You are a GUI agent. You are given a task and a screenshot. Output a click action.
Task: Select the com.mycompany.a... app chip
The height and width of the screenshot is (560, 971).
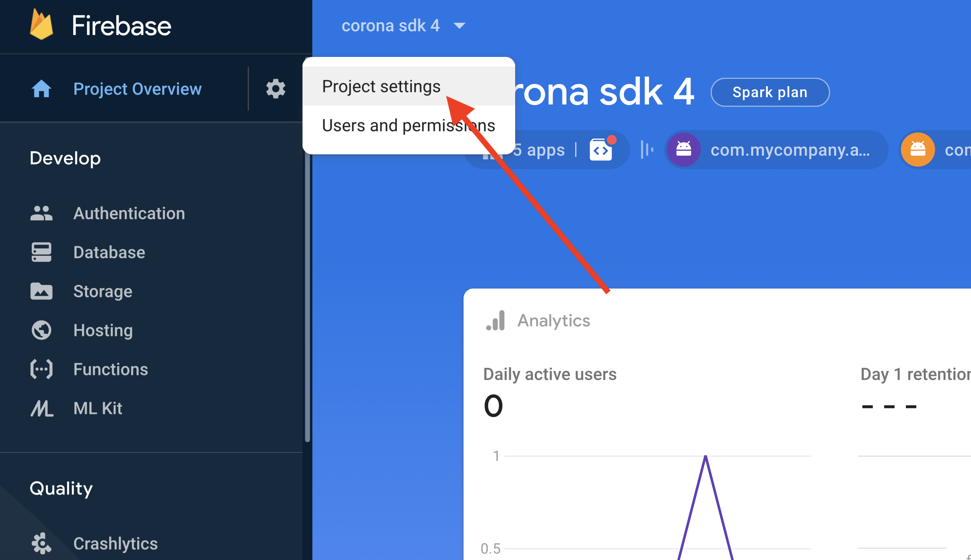[x=776, y=150]
